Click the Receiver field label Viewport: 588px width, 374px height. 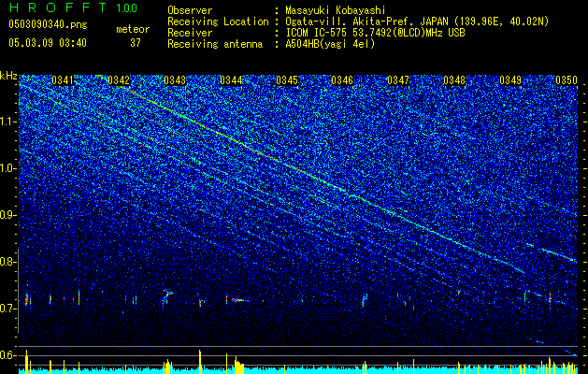click(190, 33)
